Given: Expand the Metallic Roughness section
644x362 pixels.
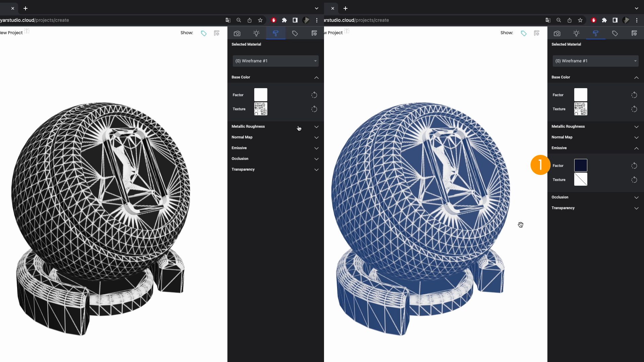Looking at the screenshot, I should [316, 127].
